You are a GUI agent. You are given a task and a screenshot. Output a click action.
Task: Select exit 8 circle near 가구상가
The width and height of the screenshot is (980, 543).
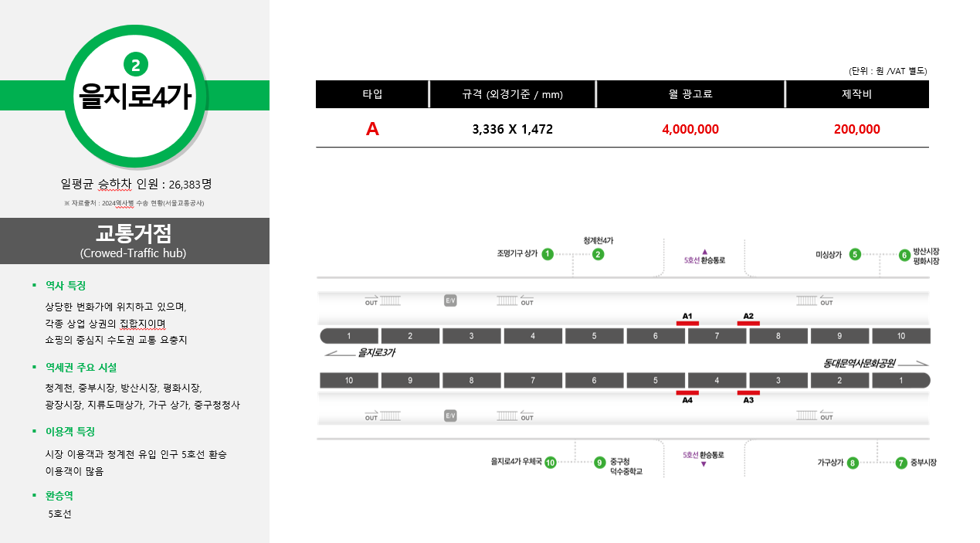coord(853,463)
